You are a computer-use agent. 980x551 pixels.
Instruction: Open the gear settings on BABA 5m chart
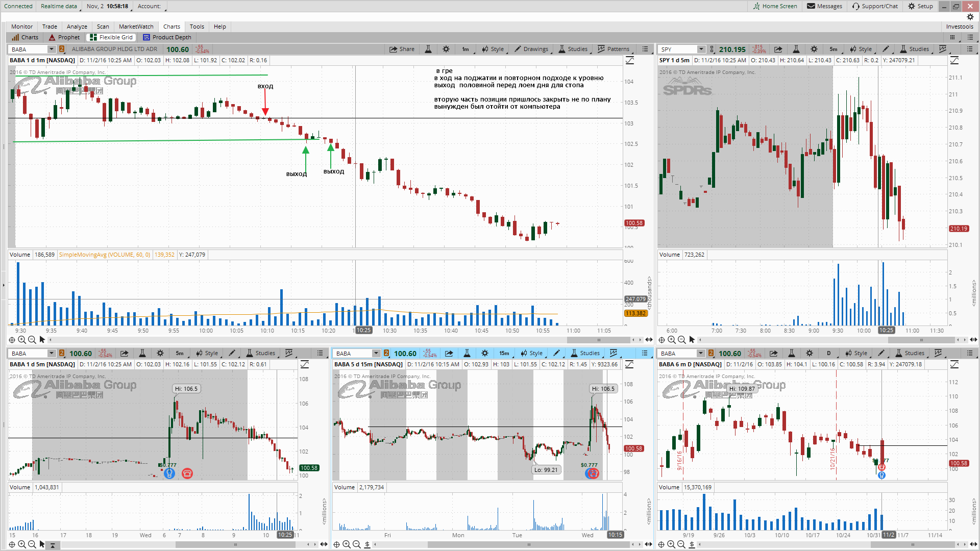coord(160,353)
